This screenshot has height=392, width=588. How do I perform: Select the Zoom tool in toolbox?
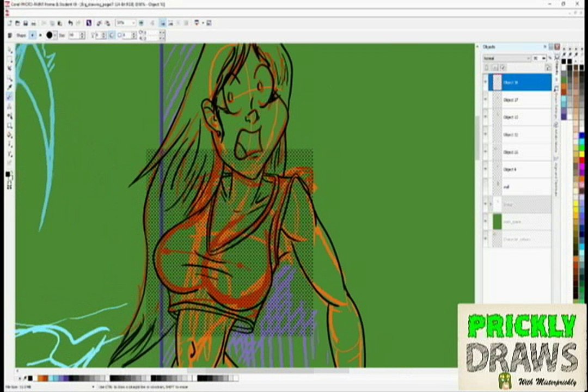pos(9,78)
